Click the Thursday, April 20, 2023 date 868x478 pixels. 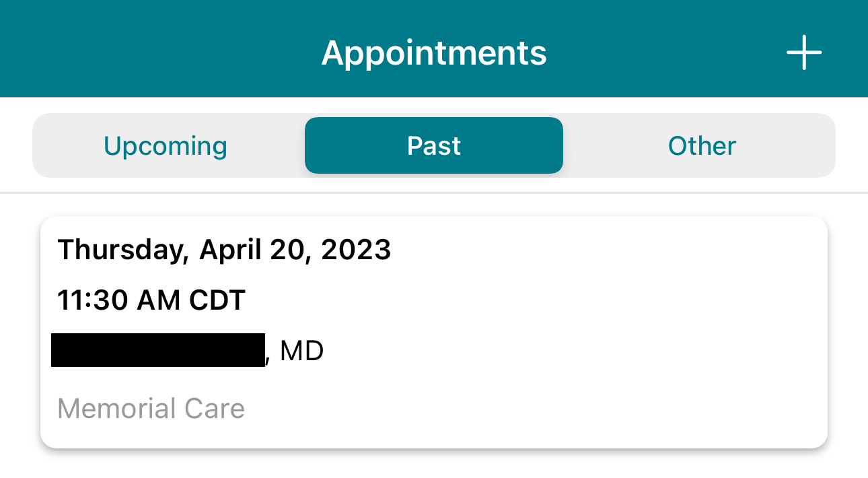[224, 250]
